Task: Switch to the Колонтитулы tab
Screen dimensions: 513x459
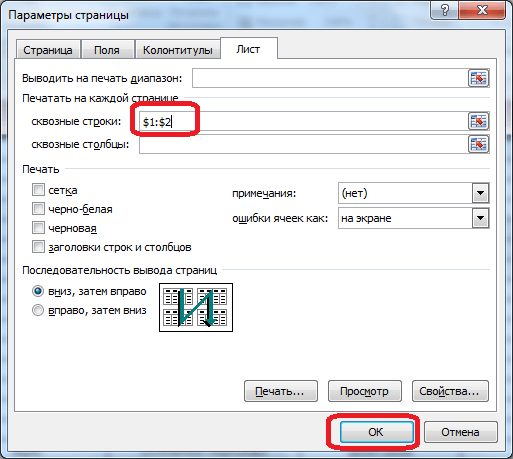Action: pyautogui.click(x=178, y=50)
